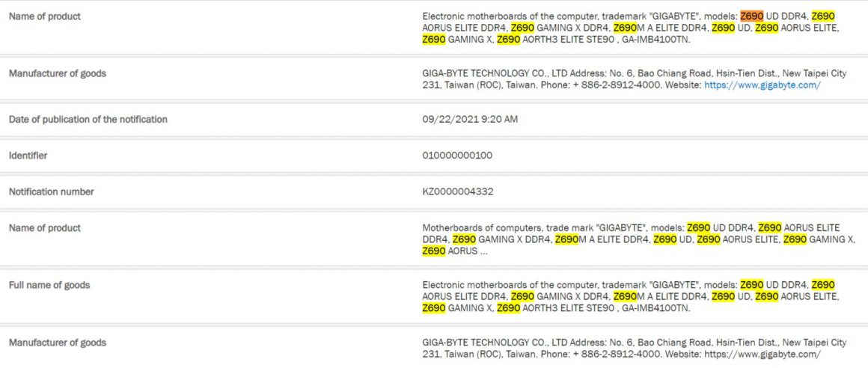This screenshot has height=368, width=868.
Task: Click the "Identifier" row label
Action: point(28,156)
